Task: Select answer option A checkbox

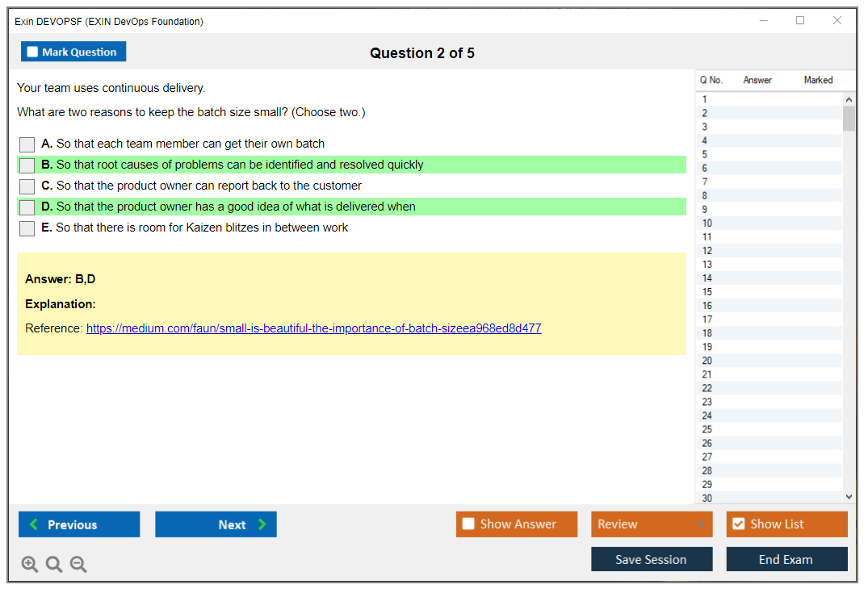Action: 27,144
